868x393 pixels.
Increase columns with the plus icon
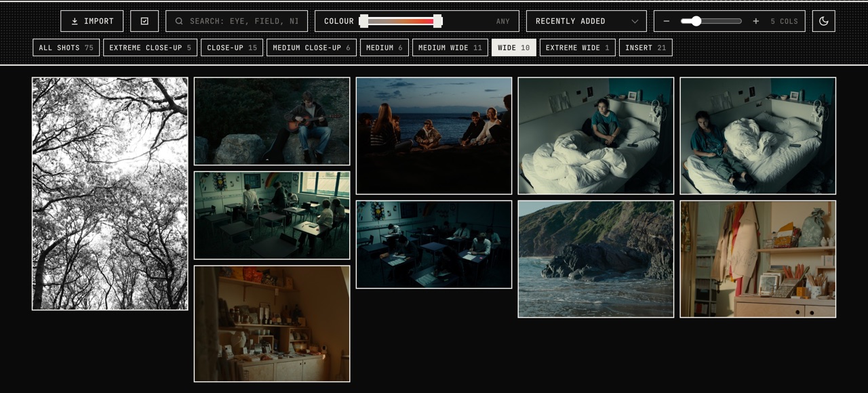tap(756, 21)
